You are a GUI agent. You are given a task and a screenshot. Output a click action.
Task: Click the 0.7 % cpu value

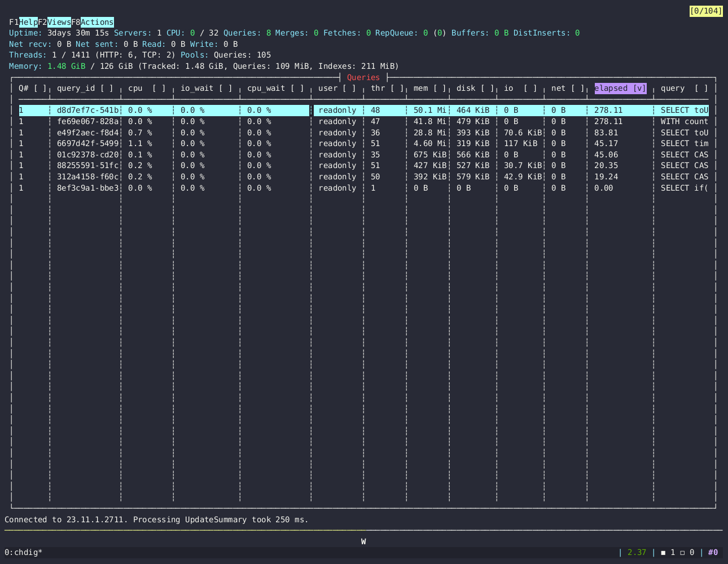(140, 133)
